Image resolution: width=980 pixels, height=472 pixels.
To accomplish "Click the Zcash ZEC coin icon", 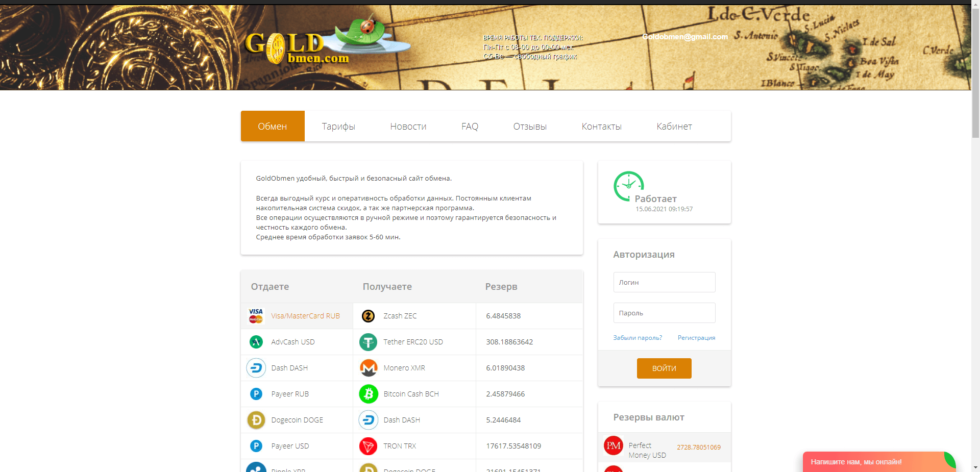I will pyautogui.click(x=368, y=316).
